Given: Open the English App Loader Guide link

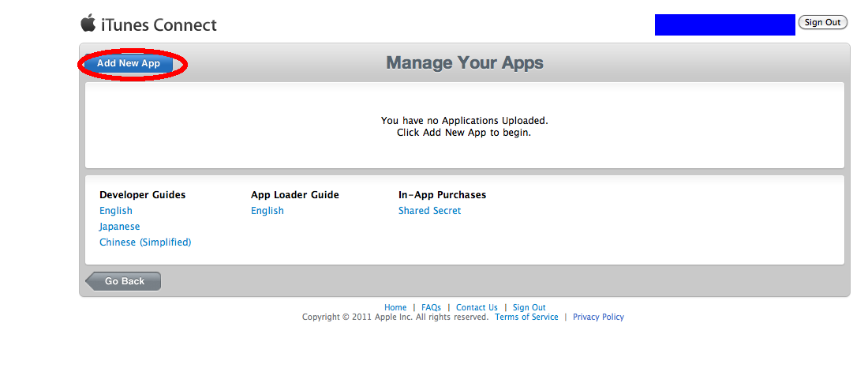Looking at the screenshot, I should tap(268, 211).
